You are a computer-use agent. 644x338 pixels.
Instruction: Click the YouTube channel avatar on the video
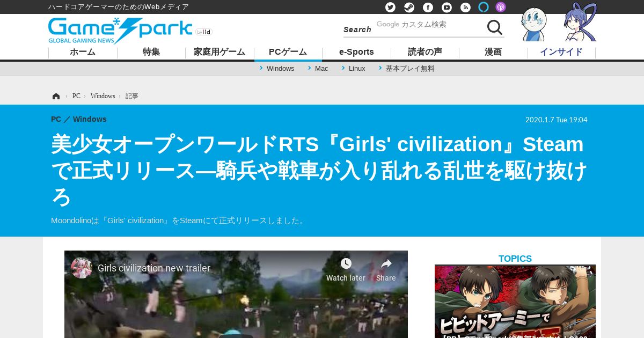pos(82,268)
